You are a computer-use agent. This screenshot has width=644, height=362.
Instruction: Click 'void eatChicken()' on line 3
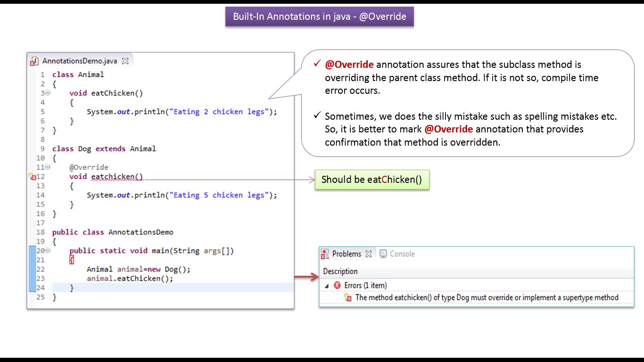pos(106,93)
